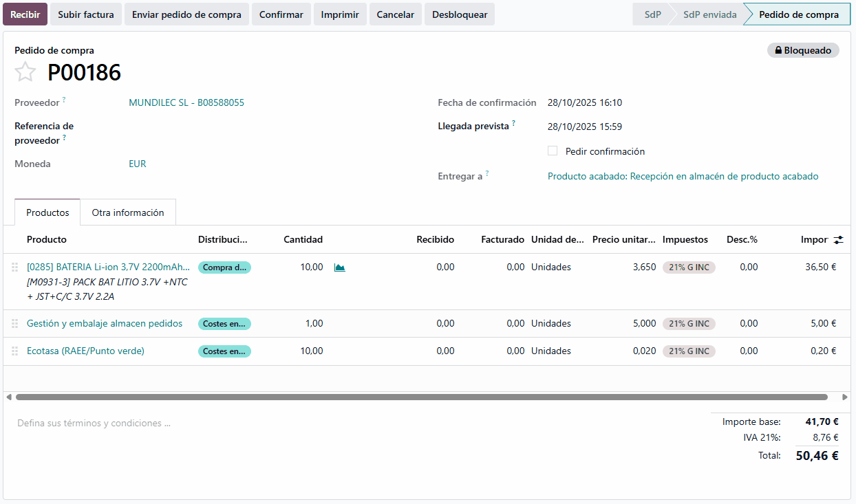The width and height of the screenshot is (856, 504).
Task: Click the Bloqueado lock badge
Action: [x=802, y=50]
